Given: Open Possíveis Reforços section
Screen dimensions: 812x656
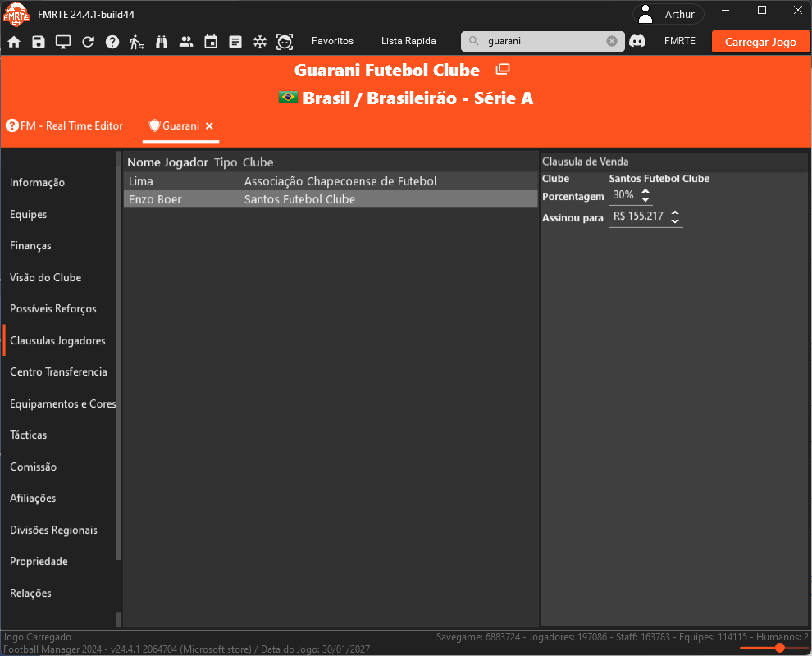Looking at the screenshot, I should click(53, 308).
